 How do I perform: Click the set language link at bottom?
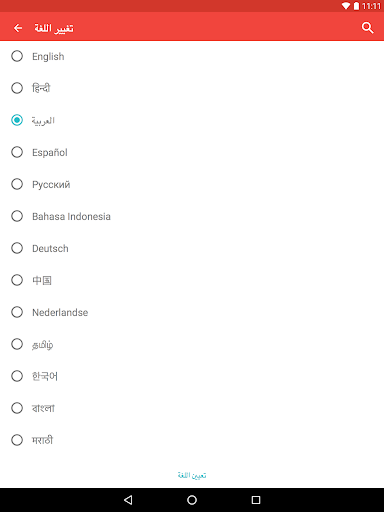(x=192, y=475)
